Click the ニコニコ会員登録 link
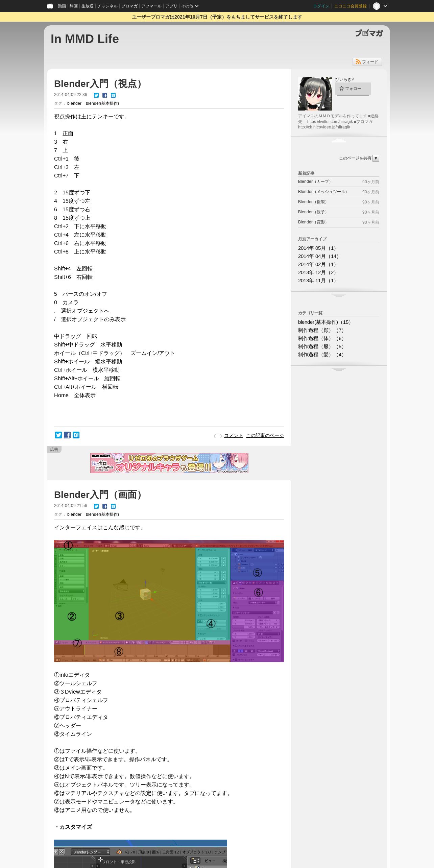 [351, 6]
